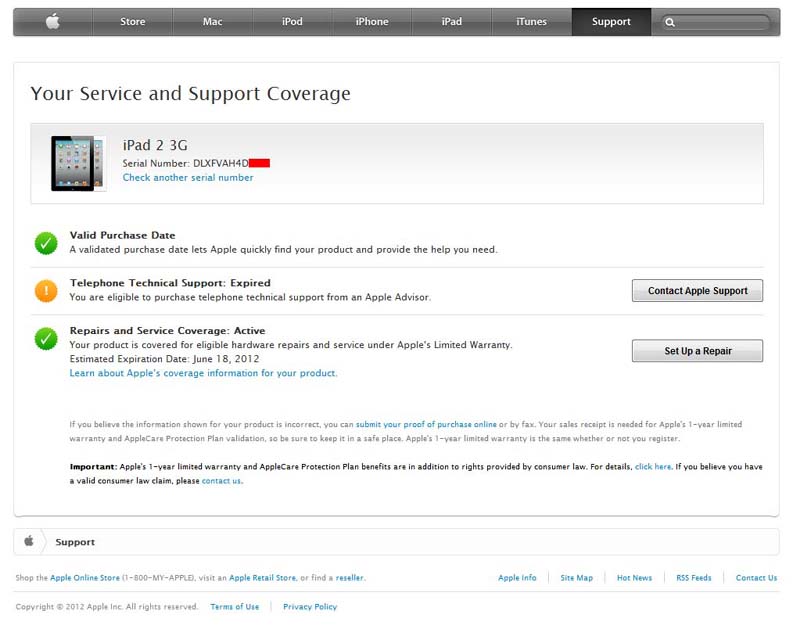800x636 pixels.
Task: Click Check another serial number link
Action: click(x=188, y=177)
